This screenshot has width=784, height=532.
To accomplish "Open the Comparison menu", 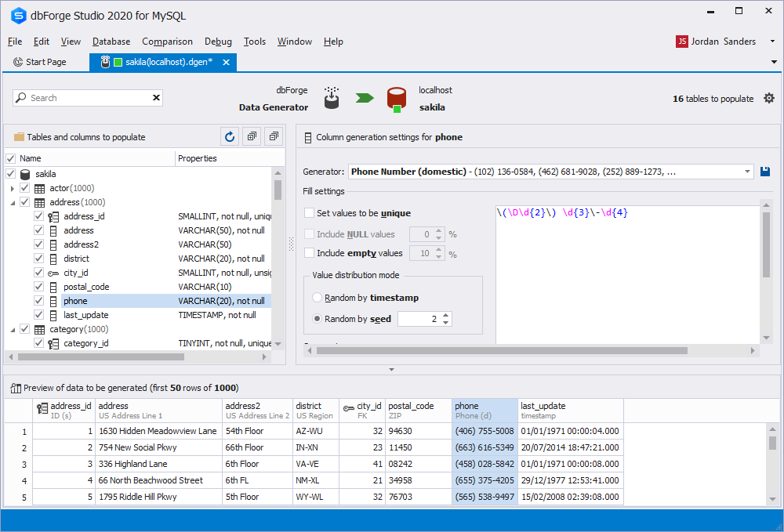I will 167,42.
